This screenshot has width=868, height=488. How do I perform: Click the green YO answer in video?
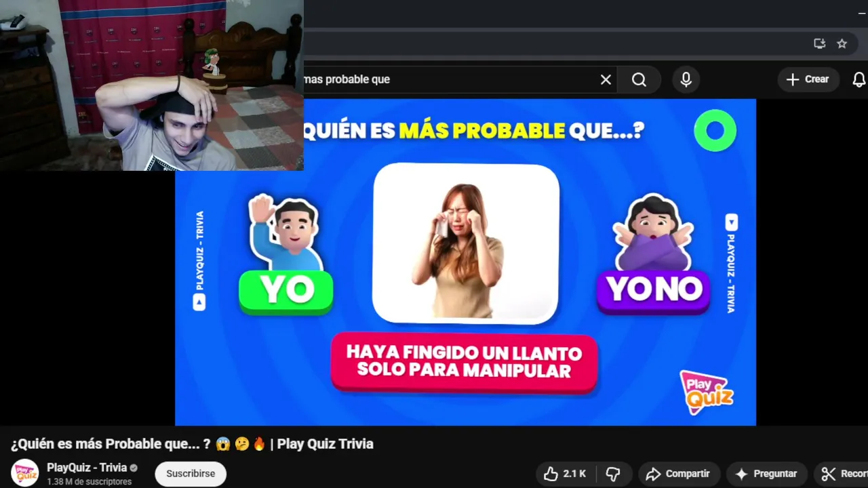pyautogui.click(x=286, y=291)
